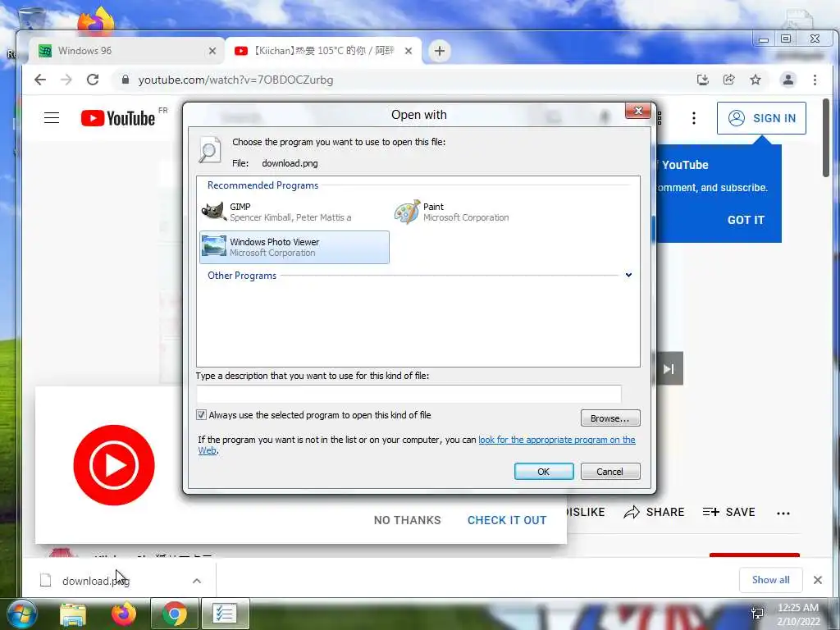The image size is (840, 630).
Task: Decline the promo with NO THANKS
Action: point(407,520)
